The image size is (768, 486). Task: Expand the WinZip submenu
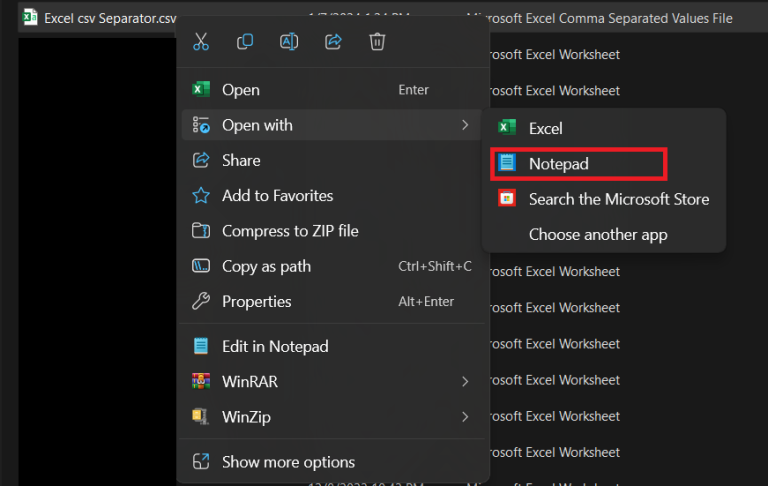click(464, 416)
